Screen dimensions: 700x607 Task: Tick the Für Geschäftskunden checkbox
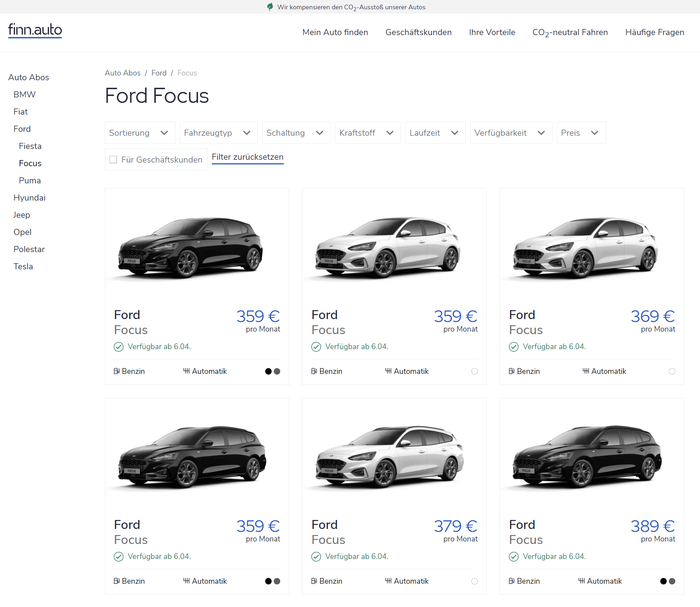point(113,159)
